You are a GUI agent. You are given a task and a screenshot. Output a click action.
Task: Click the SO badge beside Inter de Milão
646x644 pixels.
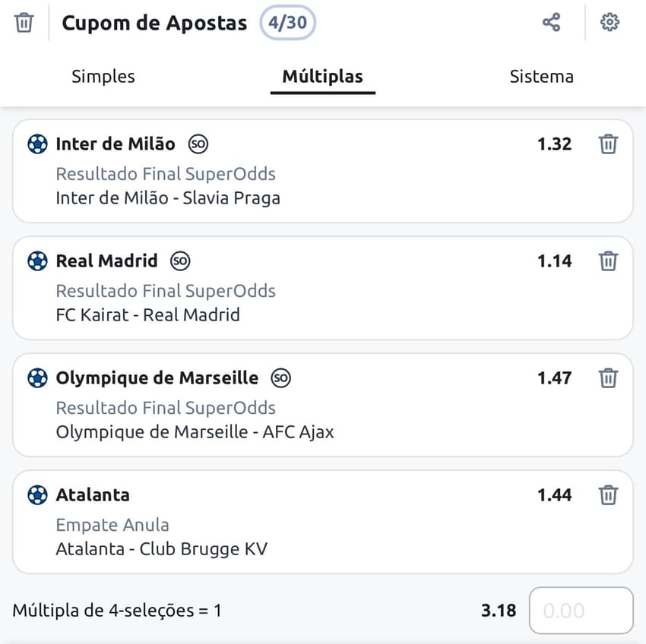tap(199, 144)
